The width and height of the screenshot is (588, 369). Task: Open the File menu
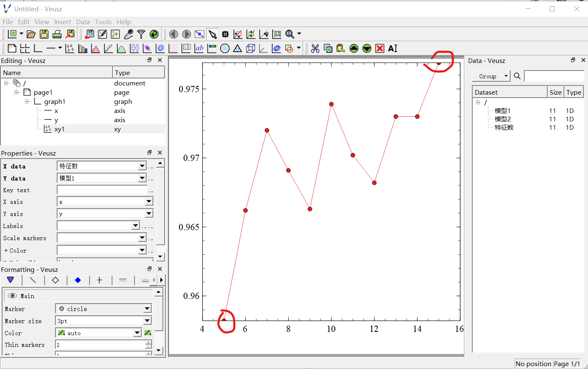pyautogui.click(x=7, y=22)
